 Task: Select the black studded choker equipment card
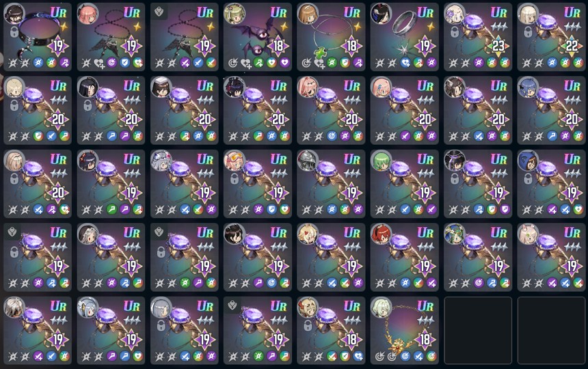click(38, 37)
